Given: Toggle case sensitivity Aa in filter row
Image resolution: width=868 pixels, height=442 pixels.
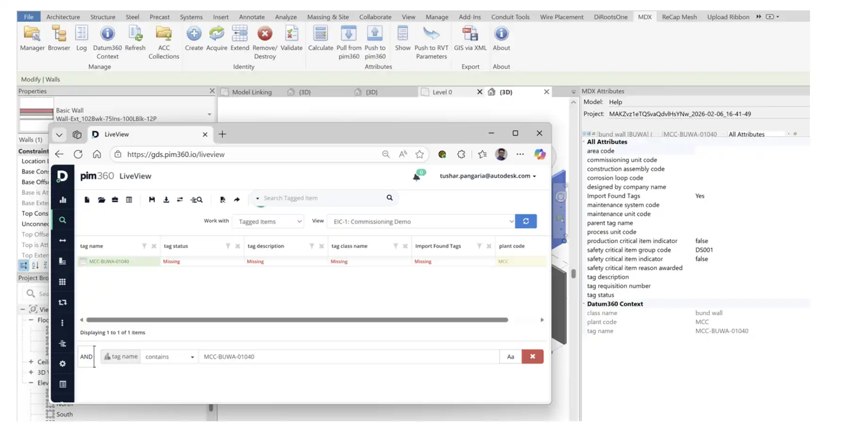Looking at the screenshot, I should click(510, 357).
